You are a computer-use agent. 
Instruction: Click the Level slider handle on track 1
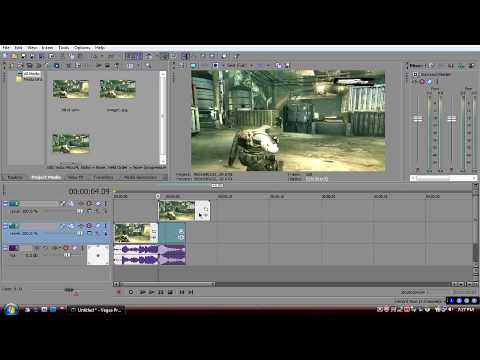point(80,211)
